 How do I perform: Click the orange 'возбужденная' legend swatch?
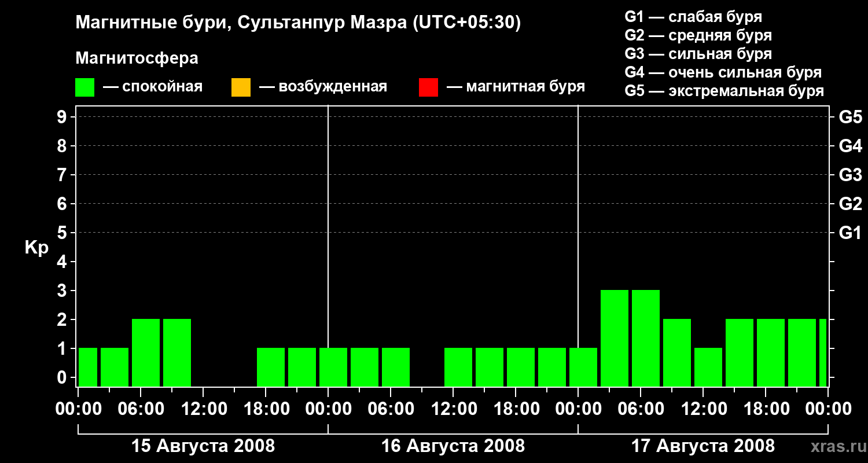tap(241, 87)
